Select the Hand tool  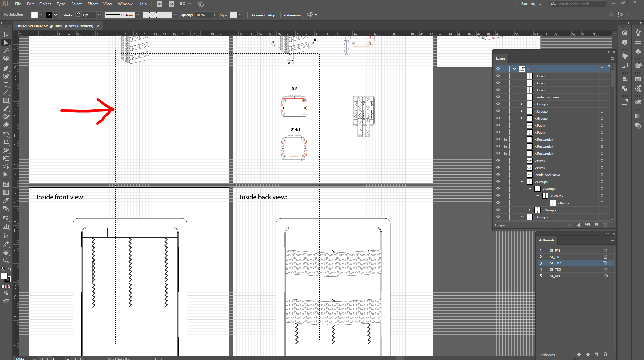(6, 252)
